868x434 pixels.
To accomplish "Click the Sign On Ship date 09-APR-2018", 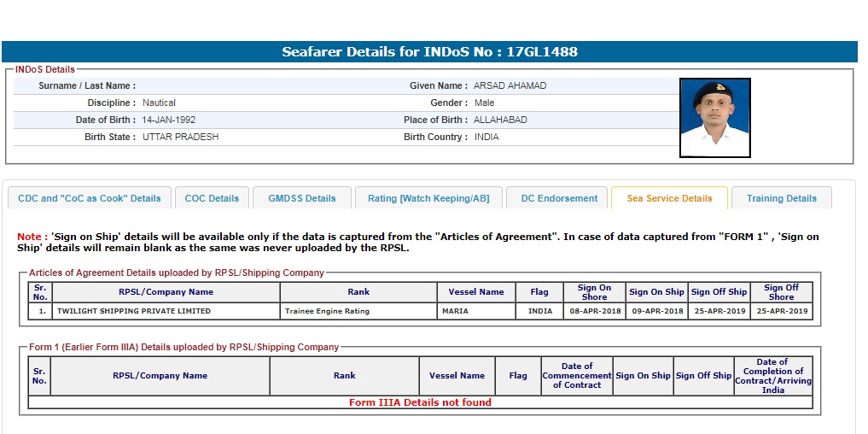I will [x=656, y=311].
